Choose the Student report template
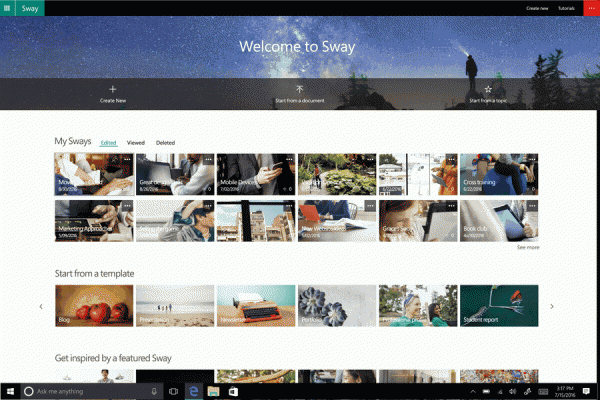Screen dimensions: 600x400 [x=499, y=305]
